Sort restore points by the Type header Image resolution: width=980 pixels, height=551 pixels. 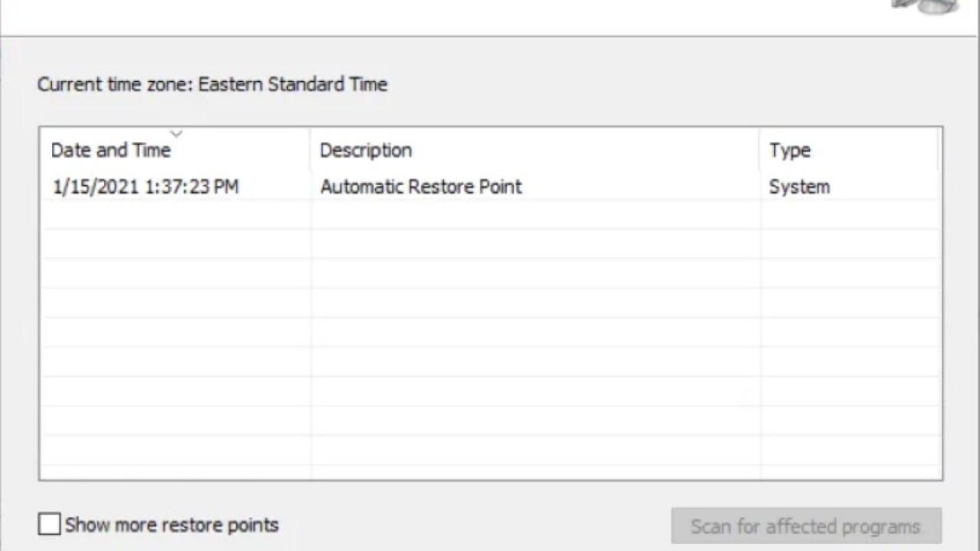(789, 150)
